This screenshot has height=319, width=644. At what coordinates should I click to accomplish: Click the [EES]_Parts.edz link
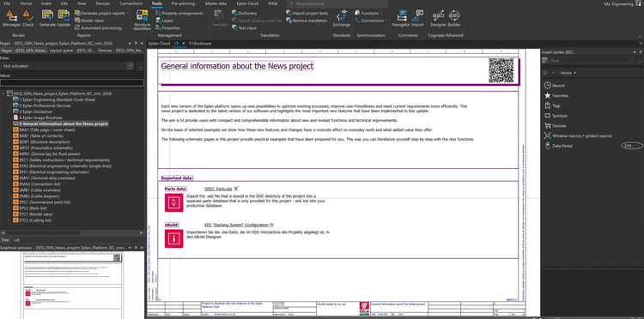click(x=218, y=189)
